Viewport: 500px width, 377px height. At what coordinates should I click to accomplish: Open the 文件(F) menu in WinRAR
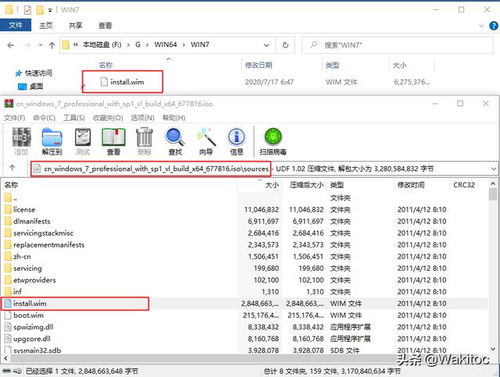pos(14,118)
